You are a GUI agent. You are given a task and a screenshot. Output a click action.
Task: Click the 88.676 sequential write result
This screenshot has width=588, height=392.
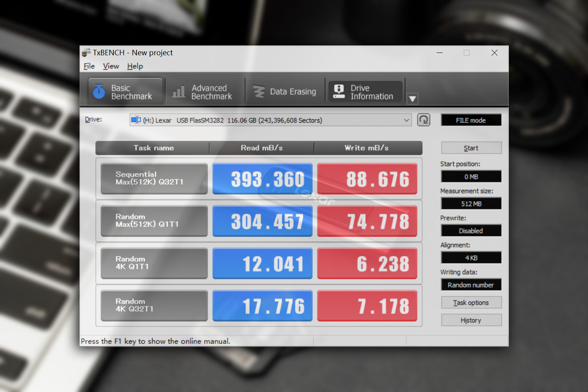click(367, 179)
